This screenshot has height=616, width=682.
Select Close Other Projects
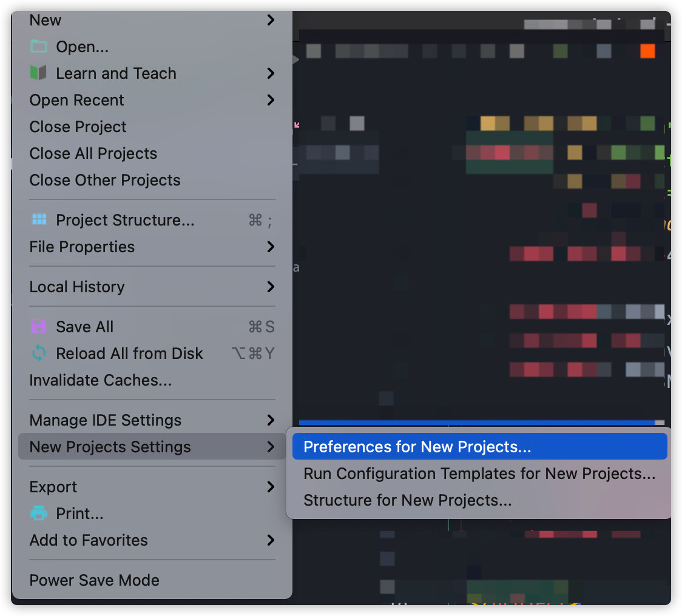click(x=105, y=180)
